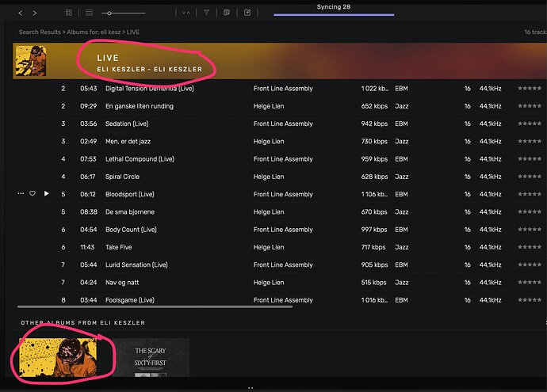Click the LIVE breadcrumb entry

point(133,32)
